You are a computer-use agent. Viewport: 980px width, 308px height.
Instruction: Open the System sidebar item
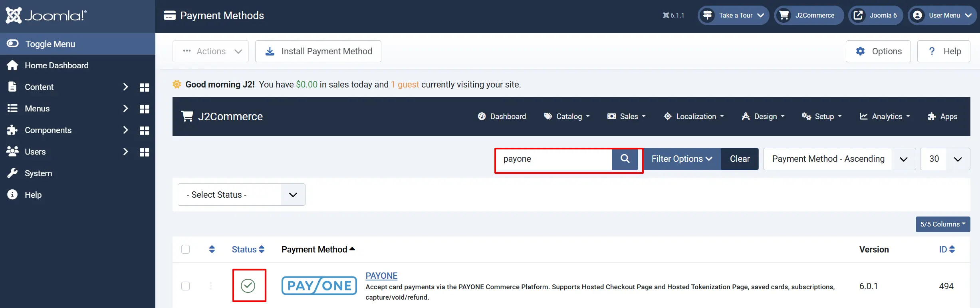[38, 173]
